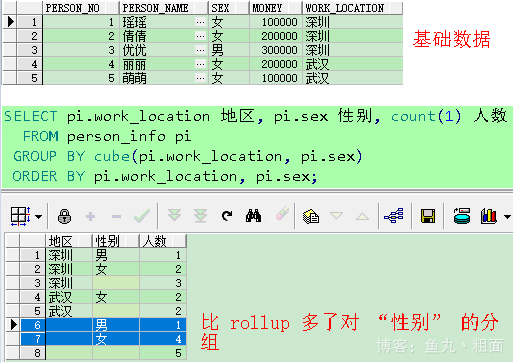Viewport: 514px width, 363px height.
Task: Click the MONEY column header
Action: (276, 8)
